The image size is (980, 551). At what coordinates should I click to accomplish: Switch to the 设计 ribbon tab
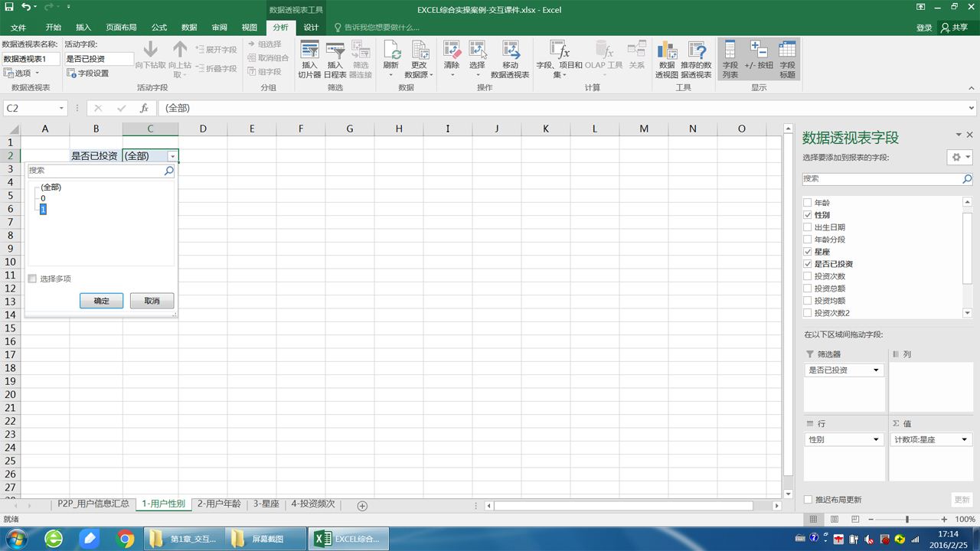311,27
